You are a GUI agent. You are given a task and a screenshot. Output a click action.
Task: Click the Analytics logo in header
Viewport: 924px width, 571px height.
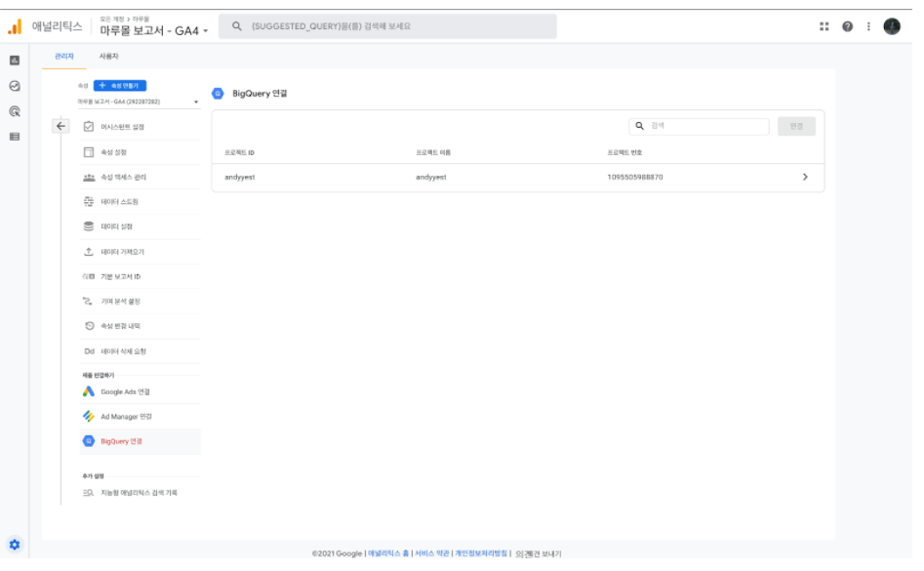pyautogui.click(x=15, y=26)
